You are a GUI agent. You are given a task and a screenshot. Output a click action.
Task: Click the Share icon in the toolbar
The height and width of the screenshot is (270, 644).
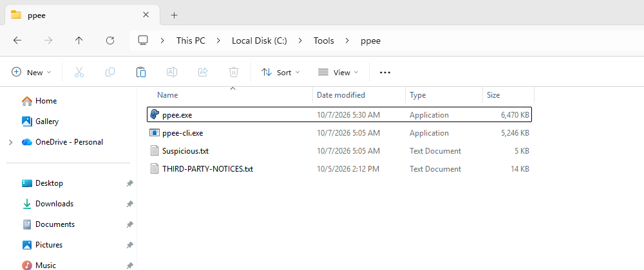click(x=203, y=72)
